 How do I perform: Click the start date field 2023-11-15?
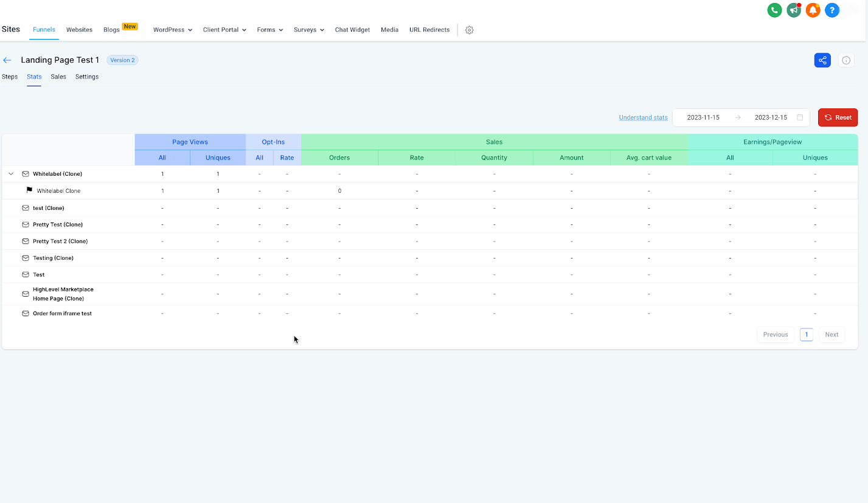point(703,117)
